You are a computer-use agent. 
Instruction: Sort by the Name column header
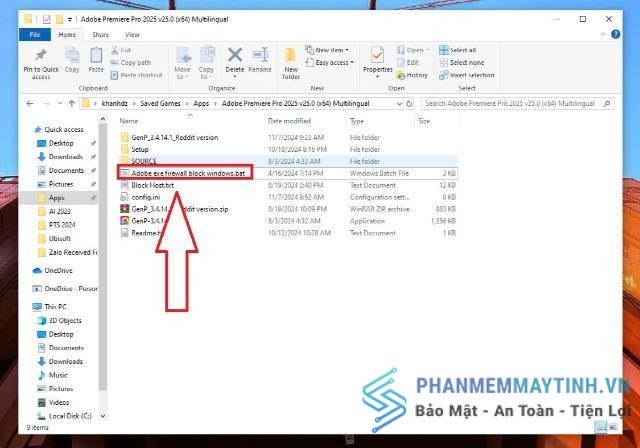point(129,121)
